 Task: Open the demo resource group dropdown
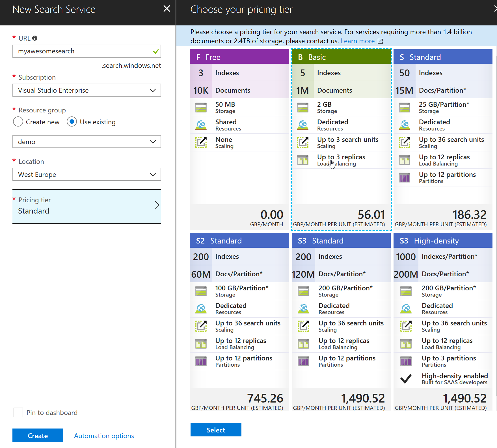coord(87,142)
